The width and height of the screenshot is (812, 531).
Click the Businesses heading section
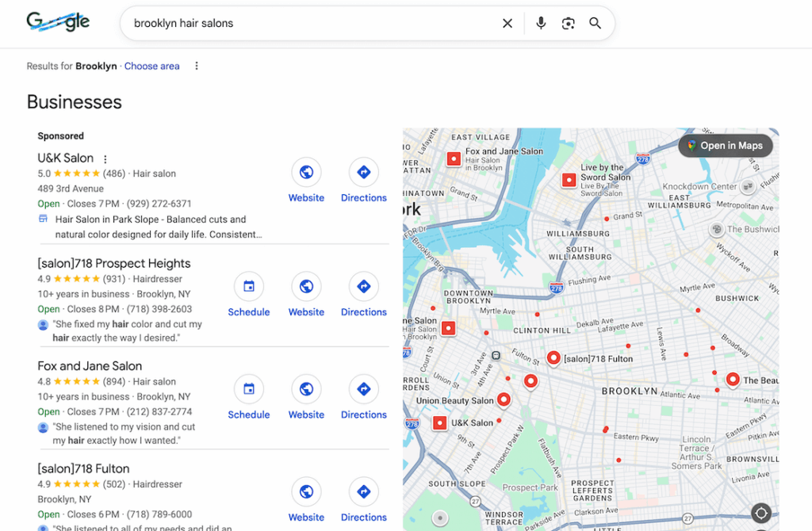point(74,101)
